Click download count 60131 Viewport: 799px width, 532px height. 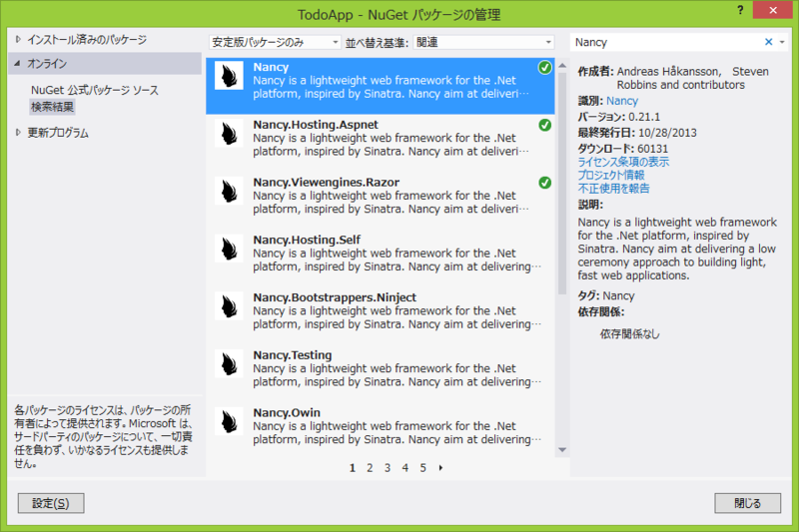click(652, 149)
